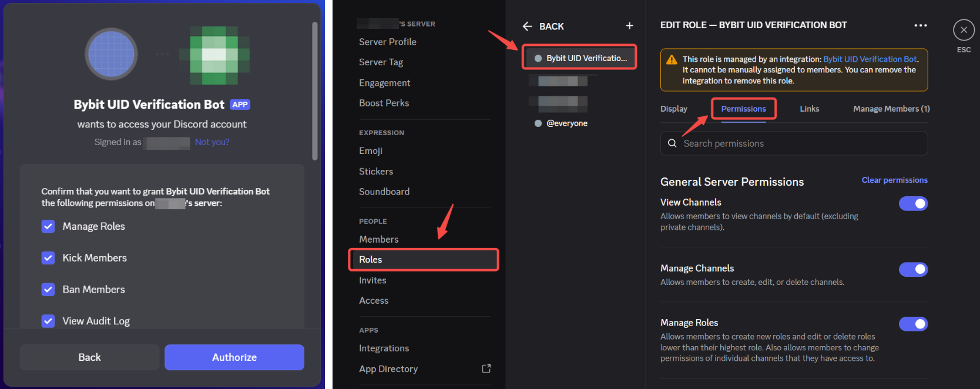Click the authorization dialog scrollbar

click(x=315, y=91)
